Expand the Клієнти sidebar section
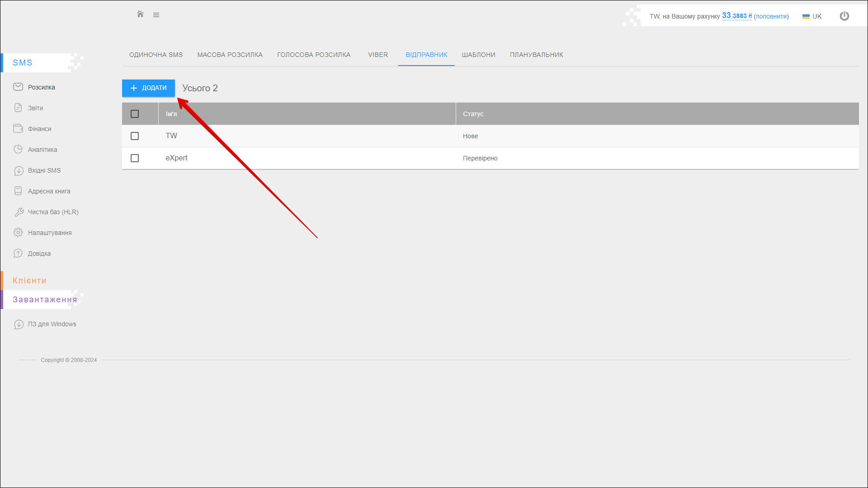This screenshot has width=868, height=488. (x=29, y=281)
